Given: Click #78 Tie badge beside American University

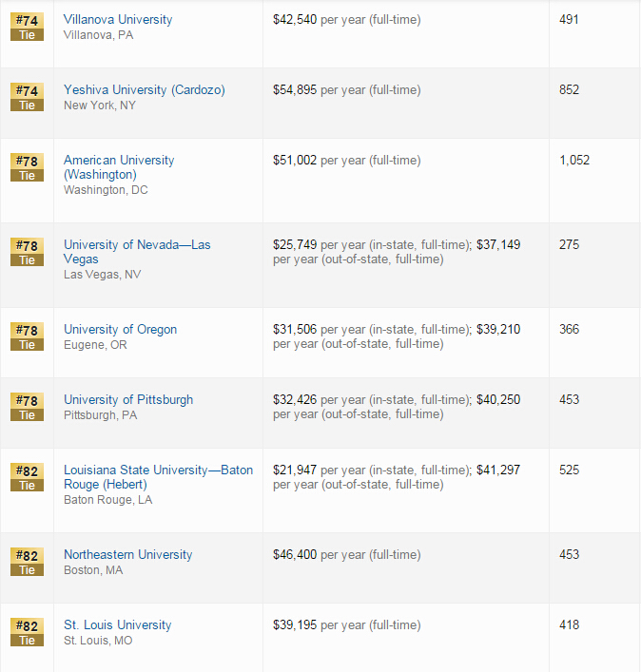Looking at the screenshot, I should click(27, 167).
